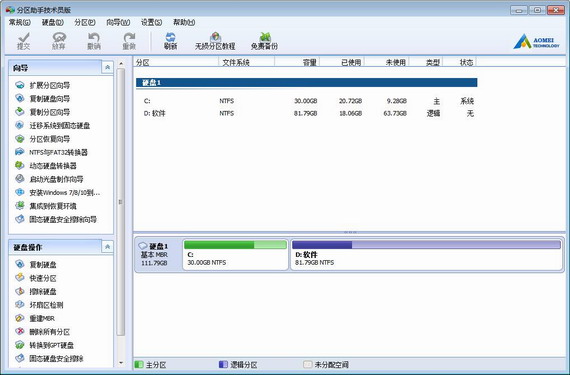The width and height of the screenshot is (570, 375).
Task: Select the C: partition row in list
Action: point(306,101)
